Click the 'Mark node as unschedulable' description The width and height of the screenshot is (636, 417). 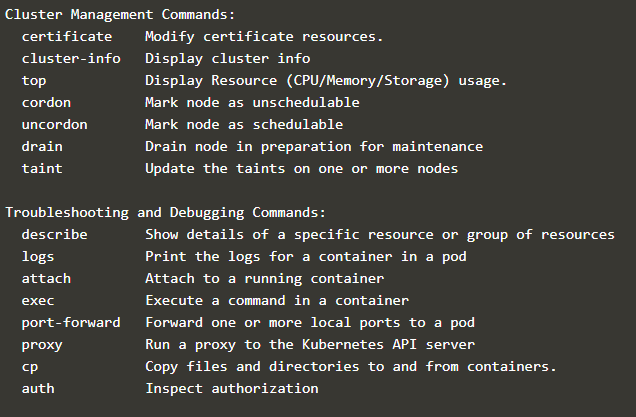[252, 102]
